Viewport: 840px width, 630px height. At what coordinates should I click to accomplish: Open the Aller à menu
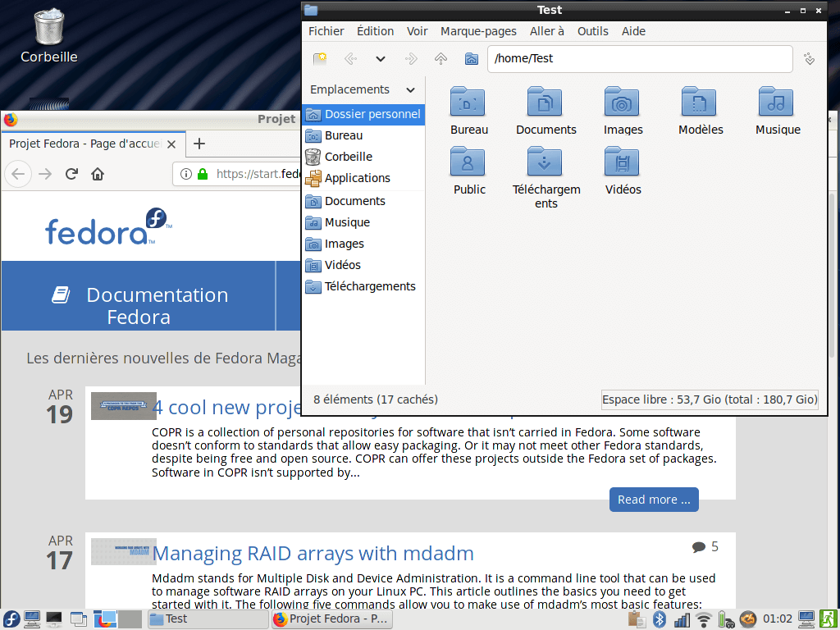[x=547, y=31]
